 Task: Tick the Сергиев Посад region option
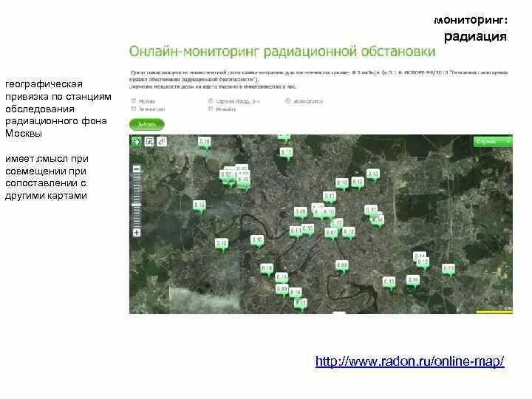(211, 101)
